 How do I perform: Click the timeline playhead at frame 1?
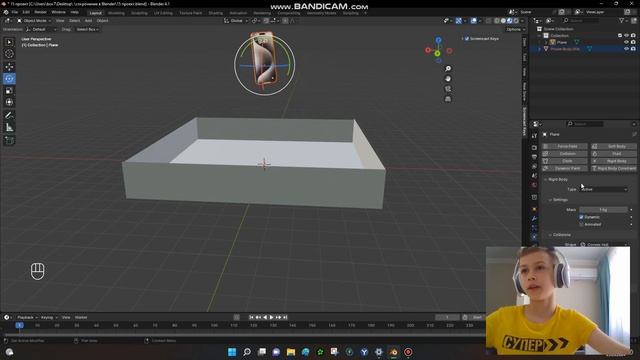click(19, 325)
